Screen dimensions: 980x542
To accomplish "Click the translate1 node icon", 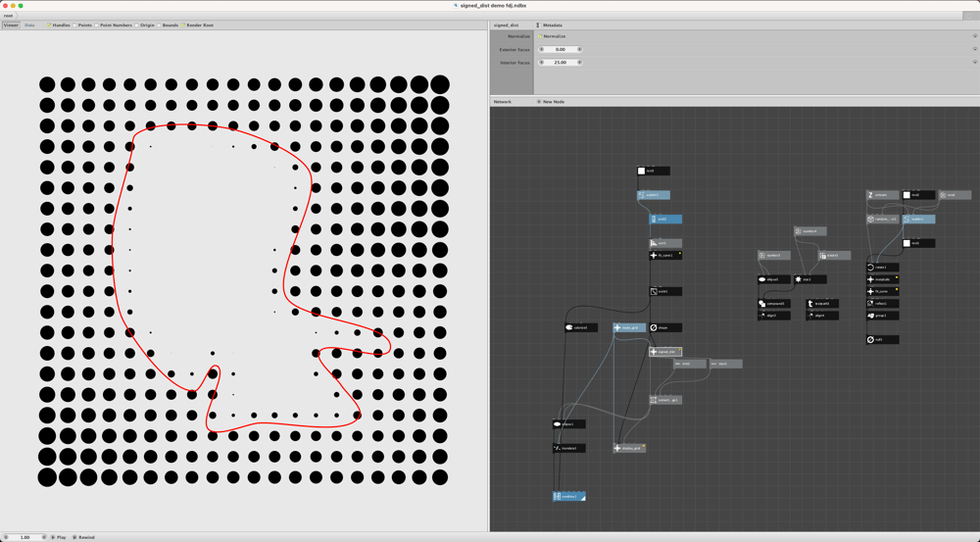I will [x=557, y=448].
